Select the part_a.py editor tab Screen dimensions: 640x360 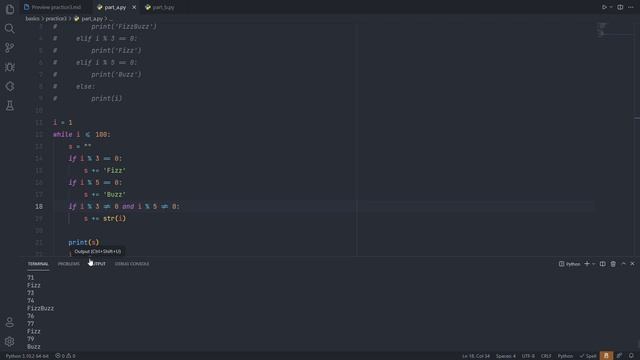click(x=115, y=7)
